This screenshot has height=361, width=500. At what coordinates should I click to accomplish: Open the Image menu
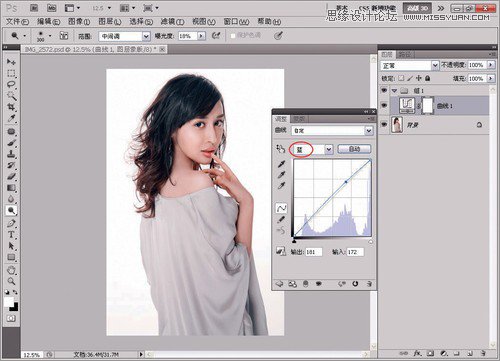pyautogui.click(x=79, y=22)
